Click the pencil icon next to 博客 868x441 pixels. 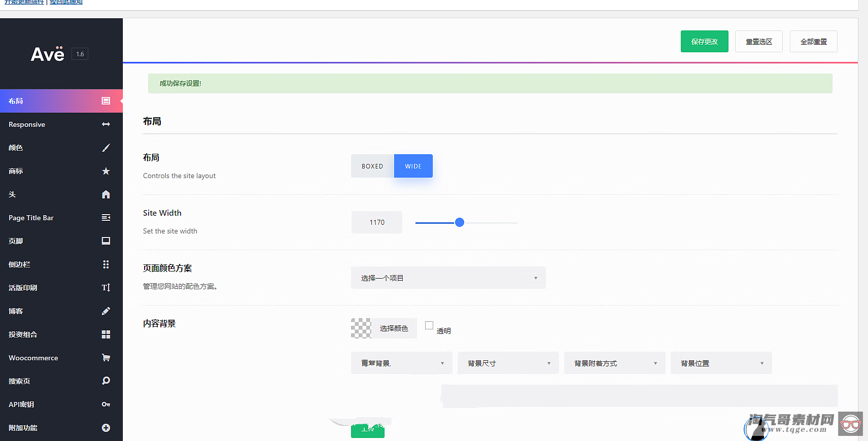pos(106,311)
